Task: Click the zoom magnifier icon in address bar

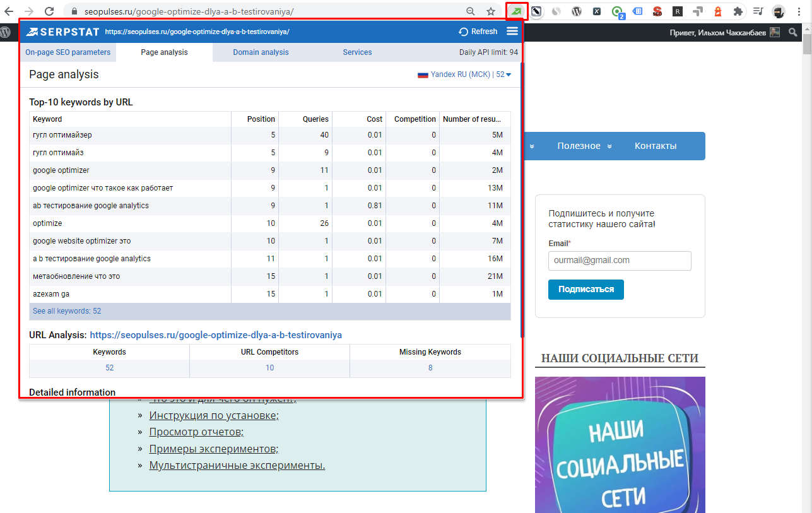Action: click(471, 11)
